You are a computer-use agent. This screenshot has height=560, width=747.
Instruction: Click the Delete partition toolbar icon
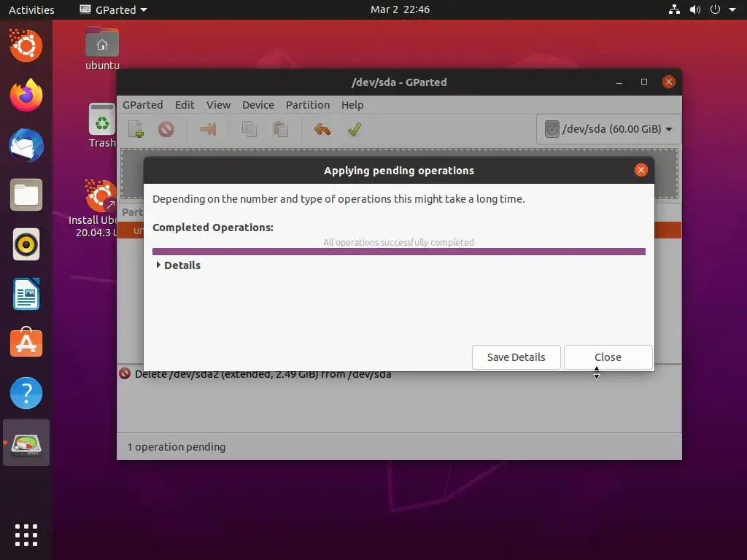click(x=166, y=129)
